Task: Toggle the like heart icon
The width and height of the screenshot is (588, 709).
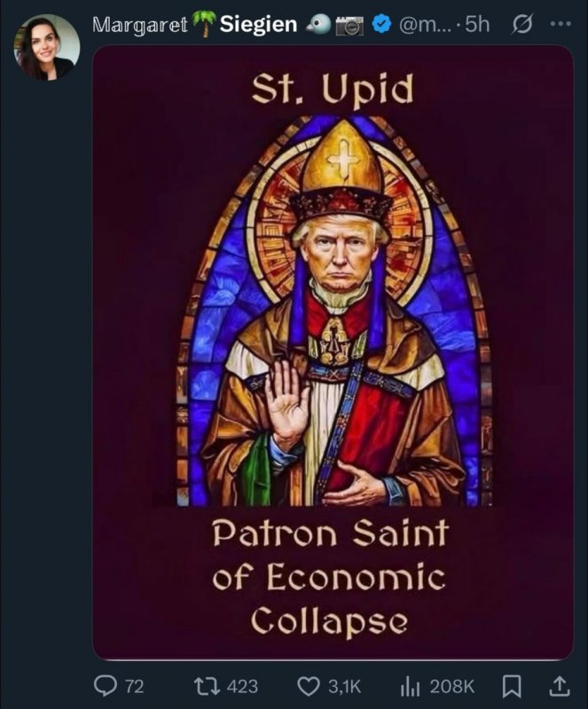Action: tap(309, 687)
